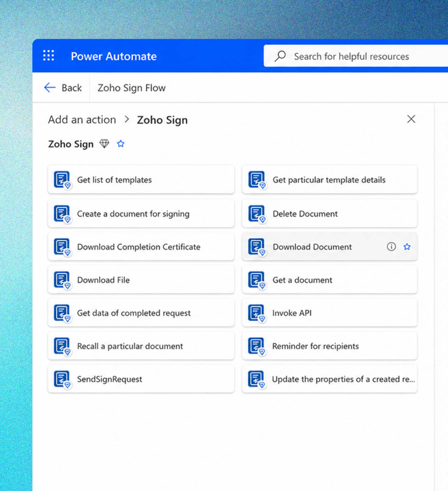
Task: Click the icon for Get a document
Action: coord(257,280)
